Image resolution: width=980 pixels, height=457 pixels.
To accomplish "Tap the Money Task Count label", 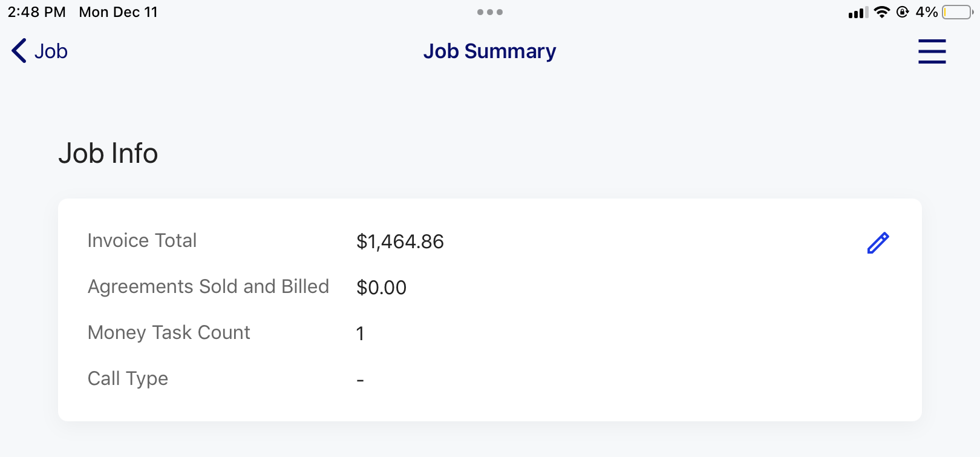I will pyautogui.click(x=169, y=332).
